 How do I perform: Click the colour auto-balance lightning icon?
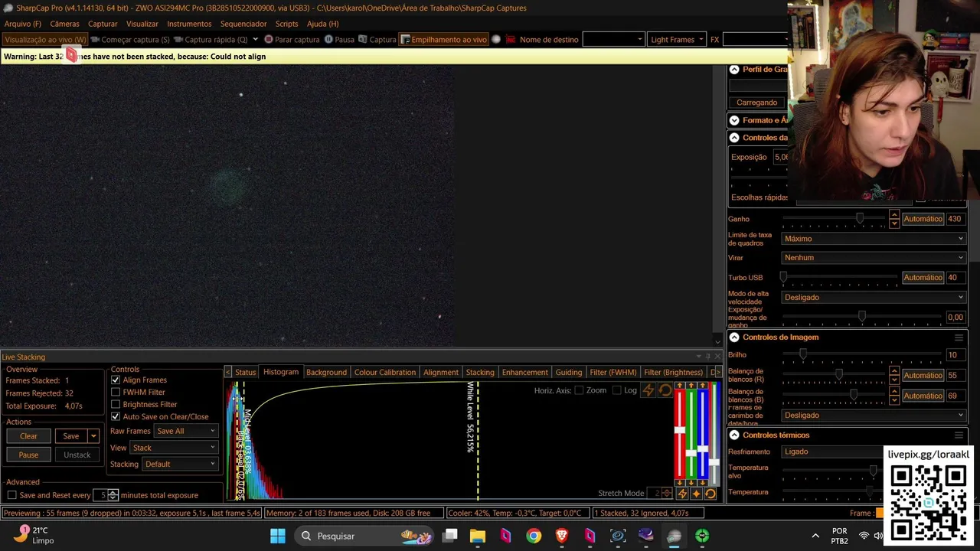pos(681,494)
